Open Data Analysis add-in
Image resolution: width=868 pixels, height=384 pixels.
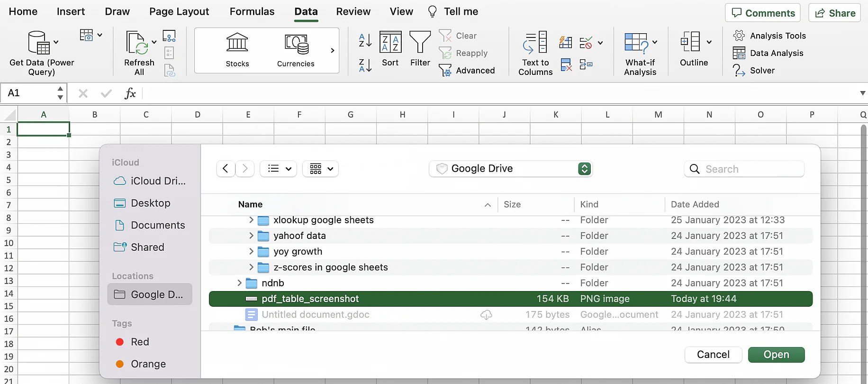[x=768, y=53]
